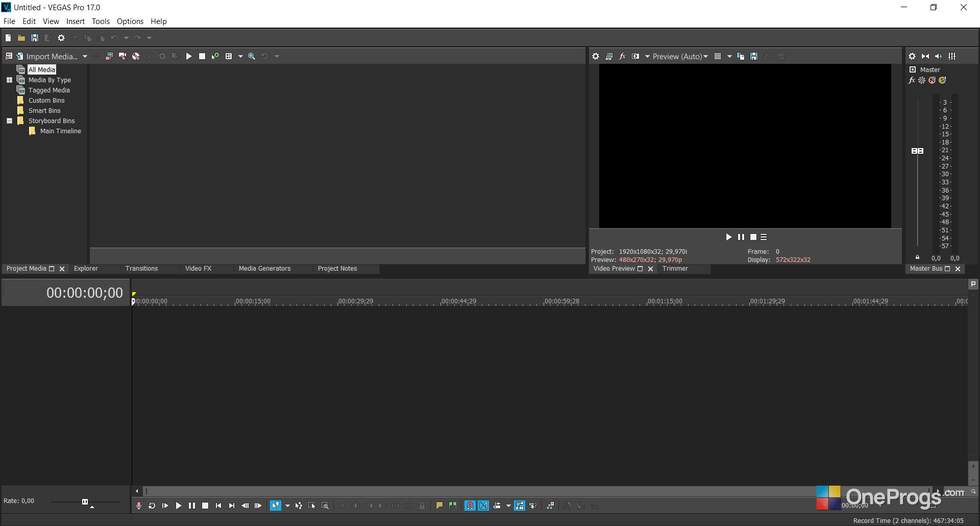The width and height of the screenshot is (980, 526).
Task: Mute the Master bus
Action: pos(932,80)
